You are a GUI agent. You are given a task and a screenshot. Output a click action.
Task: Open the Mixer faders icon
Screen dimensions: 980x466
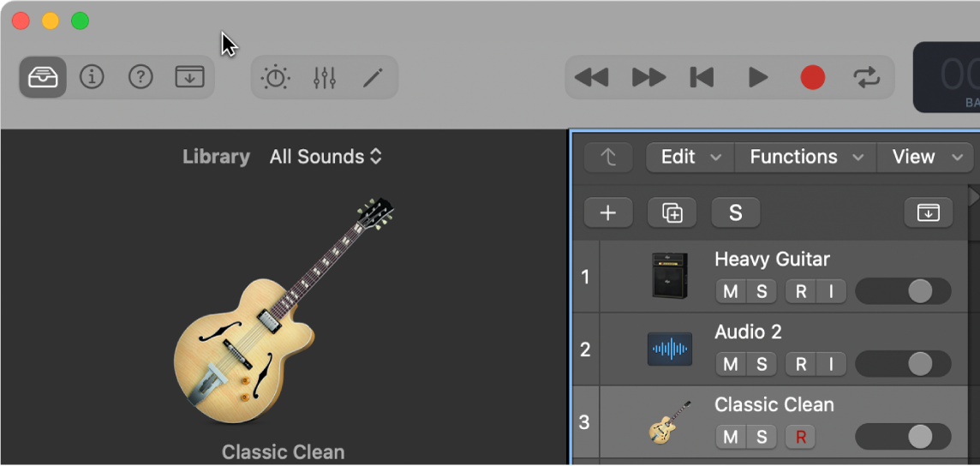click(x=325, y=77)
